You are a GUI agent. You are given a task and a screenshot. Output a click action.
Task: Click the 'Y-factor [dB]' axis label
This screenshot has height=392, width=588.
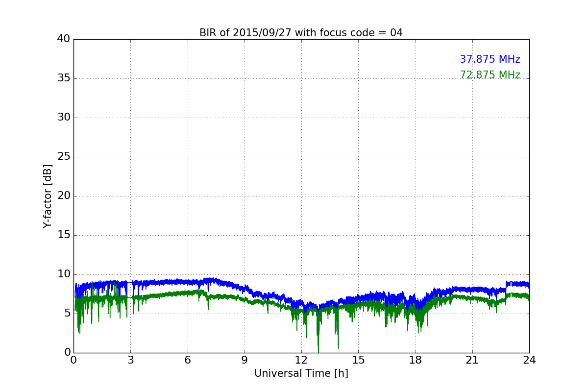coord(48,196)
